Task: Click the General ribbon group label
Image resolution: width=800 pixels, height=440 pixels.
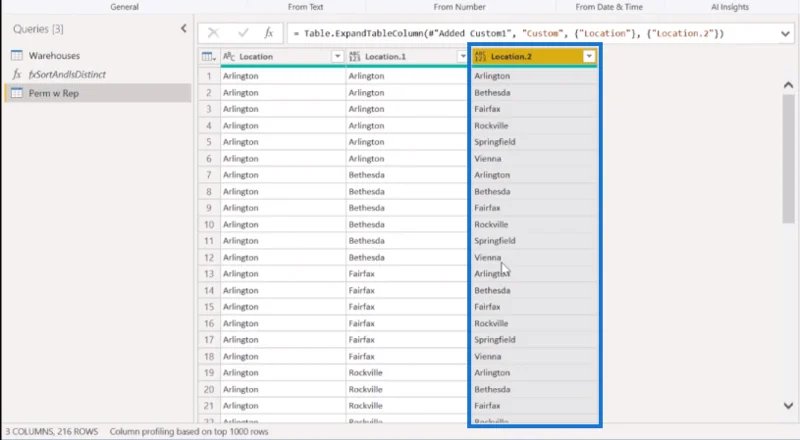Action: click(124, 7)
